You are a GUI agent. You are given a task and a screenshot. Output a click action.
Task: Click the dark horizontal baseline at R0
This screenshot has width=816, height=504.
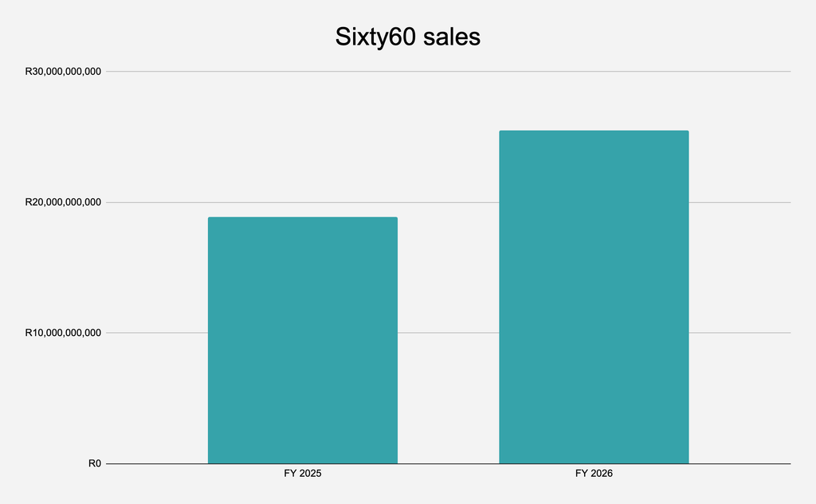[x=448, y=463]
